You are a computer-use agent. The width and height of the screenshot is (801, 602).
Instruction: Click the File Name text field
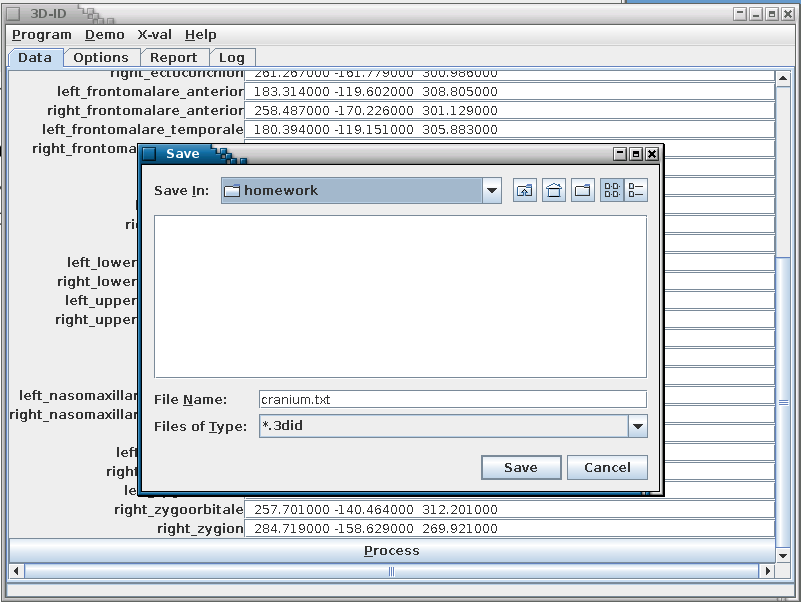click(x=452, y=399)
